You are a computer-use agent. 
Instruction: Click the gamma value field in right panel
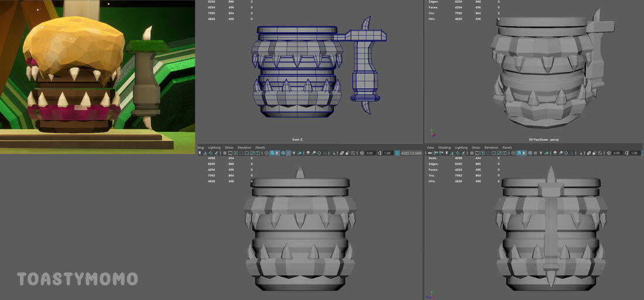633,153
